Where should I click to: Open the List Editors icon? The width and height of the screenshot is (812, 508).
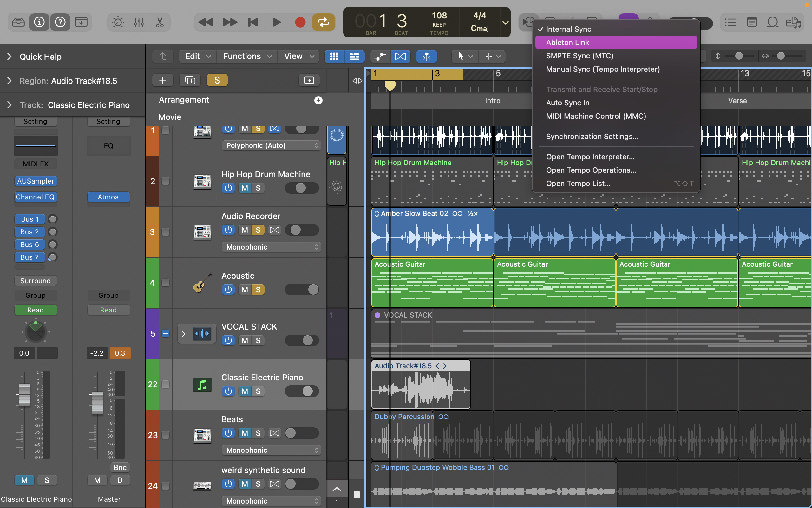[x=730, y=22]
